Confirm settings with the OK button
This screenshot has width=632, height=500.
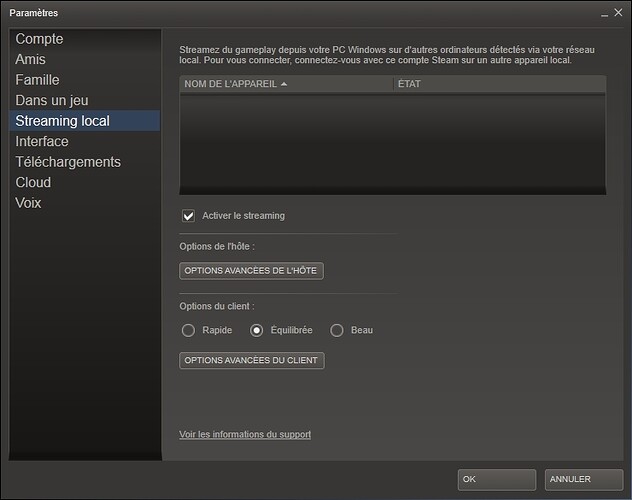(497, 480)
